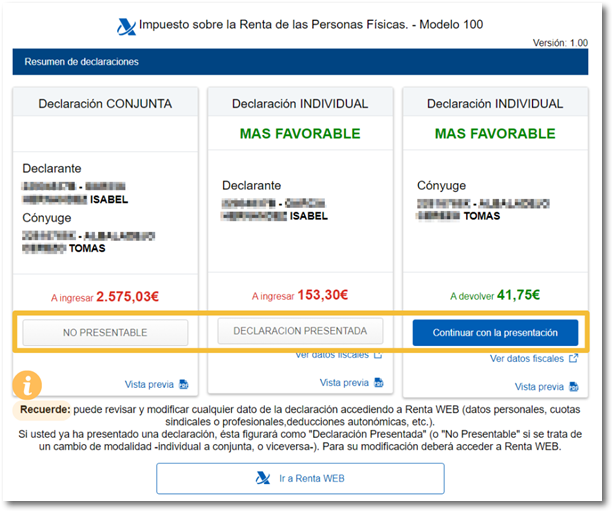Open Vista previa text link in Cónyuge card
Screen dimensions: 613x512
pyautogui.click(x=538, y=387)
